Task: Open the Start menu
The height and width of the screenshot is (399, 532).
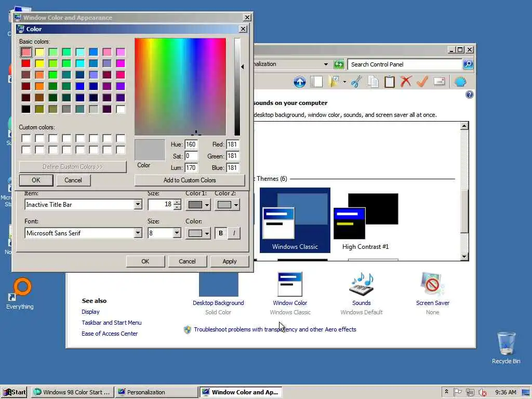Action: [14, 392]
